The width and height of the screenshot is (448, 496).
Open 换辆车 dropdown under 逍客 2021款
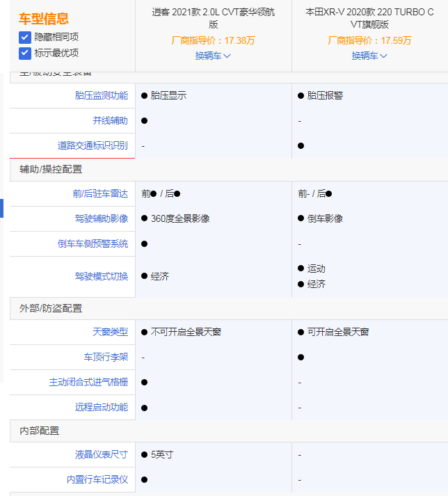(x=213, y=56)
